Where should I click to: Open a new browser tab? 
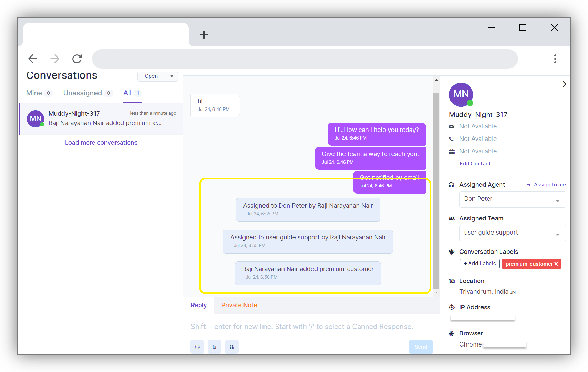(x=204, y=35)
